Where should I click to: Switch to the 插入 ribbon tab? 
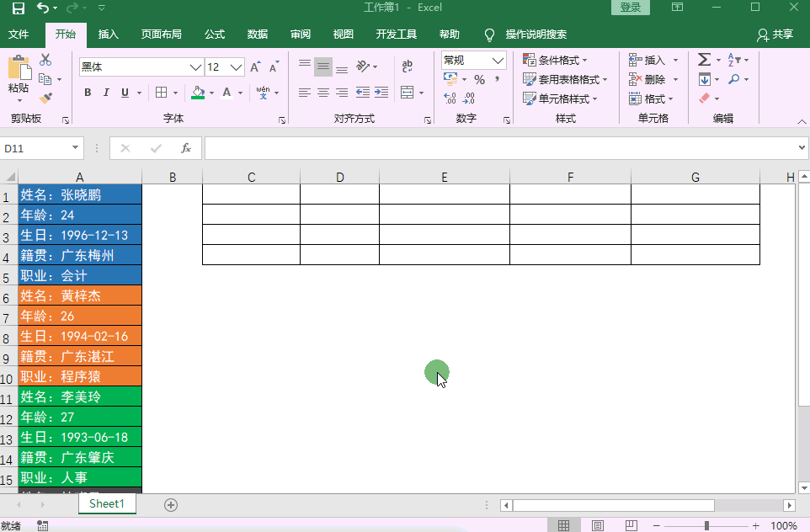coord(108,34)
